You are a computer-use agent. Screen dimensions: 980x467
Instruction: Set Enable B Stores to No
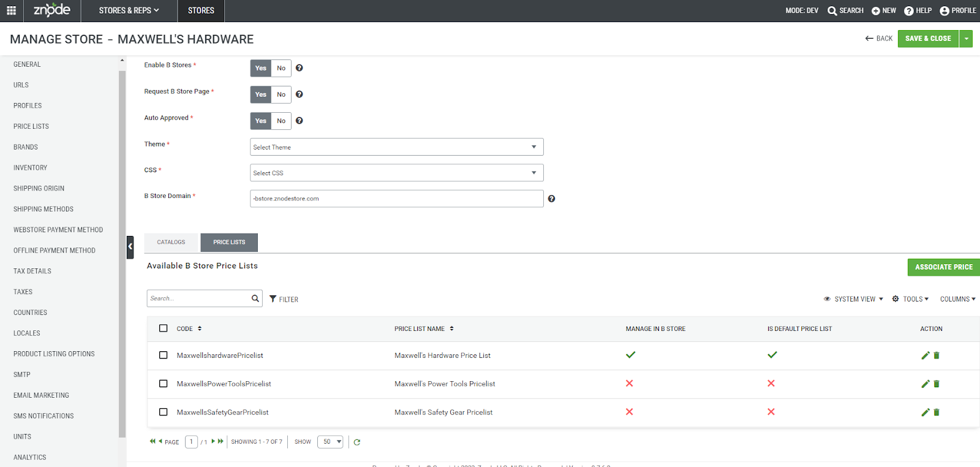point(281,68)
